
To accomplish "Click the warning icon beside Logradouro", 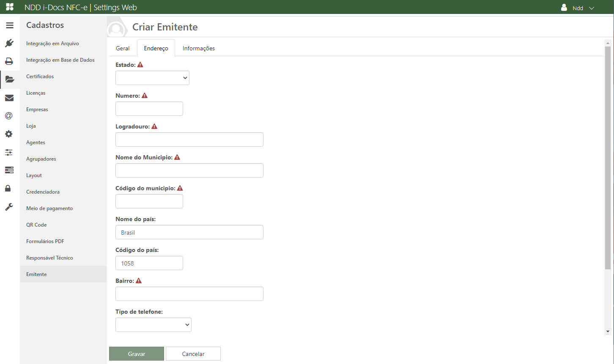I will [x=154, y=126].
